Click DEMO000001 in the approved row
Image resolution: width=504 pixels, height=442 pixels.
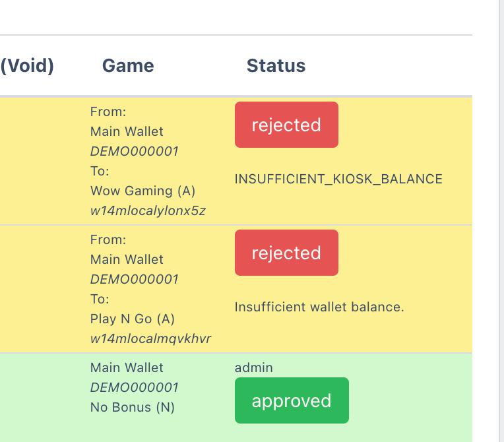coord(135,387)
